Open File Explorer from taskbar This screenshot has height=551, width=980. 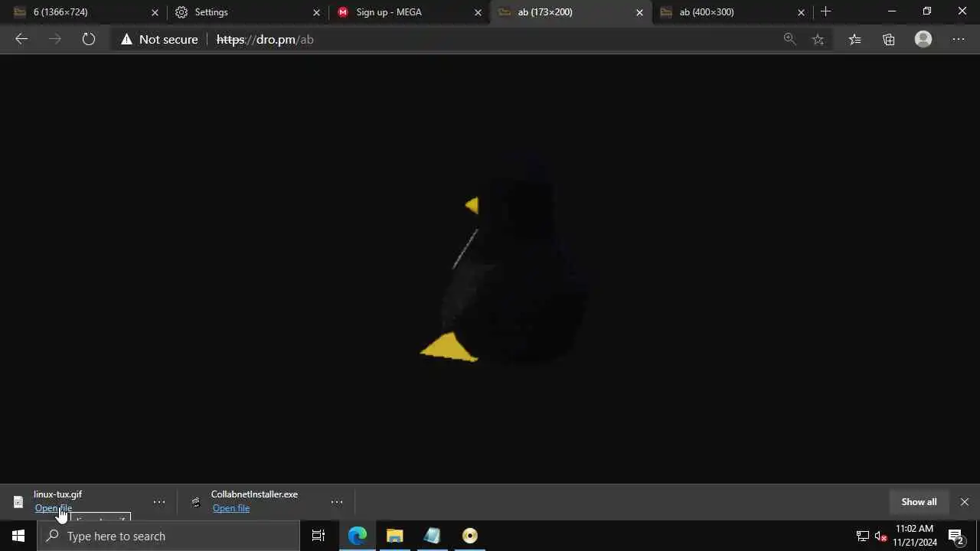[x=395, y=536]
